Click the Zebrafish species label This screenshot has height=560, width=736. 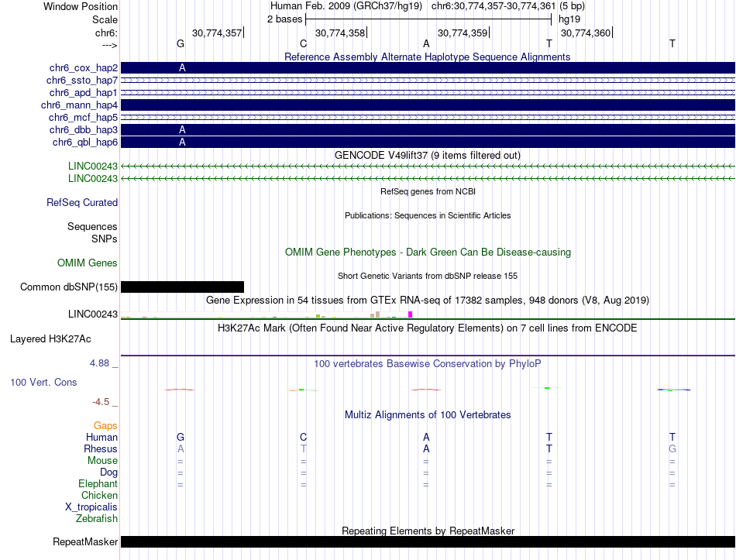pyautogui.click(x=97, y=519)
